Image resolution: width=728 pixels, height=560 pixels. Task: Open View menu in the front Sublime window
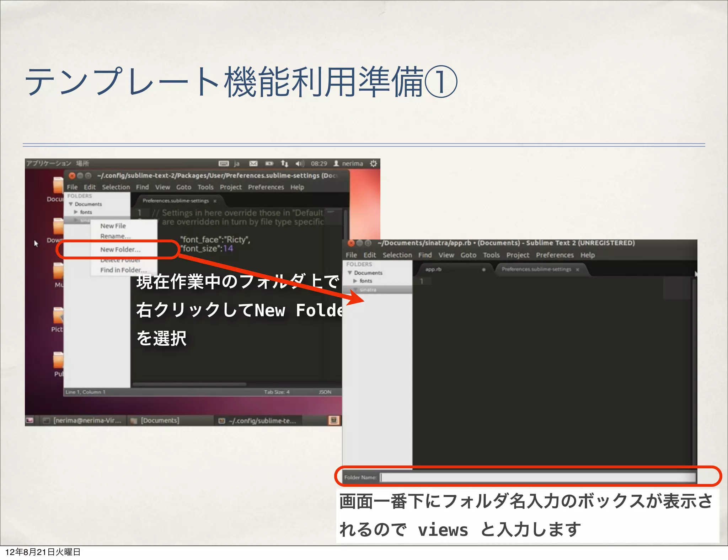(446, 255)
